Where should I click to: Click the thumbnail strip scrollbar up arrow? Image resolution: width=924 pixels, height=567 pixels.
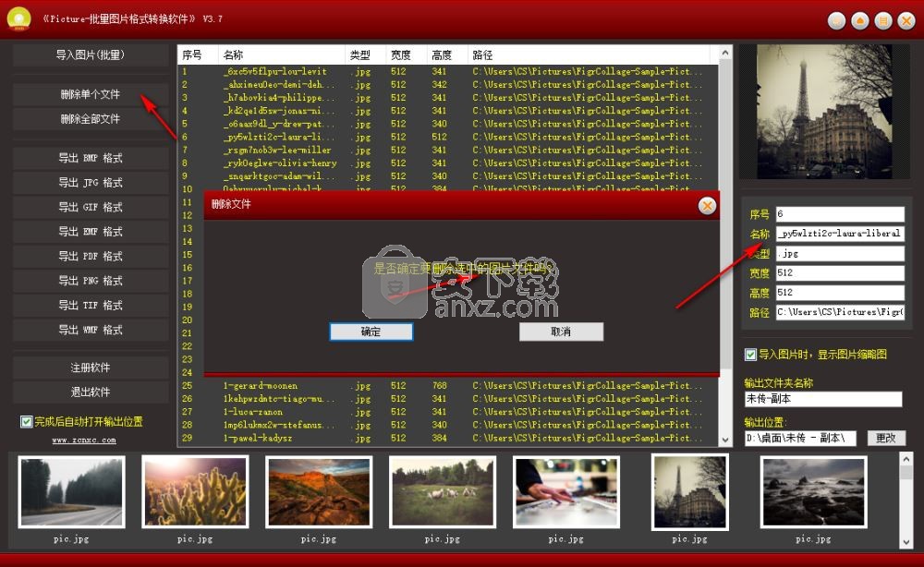click(906, 459)
